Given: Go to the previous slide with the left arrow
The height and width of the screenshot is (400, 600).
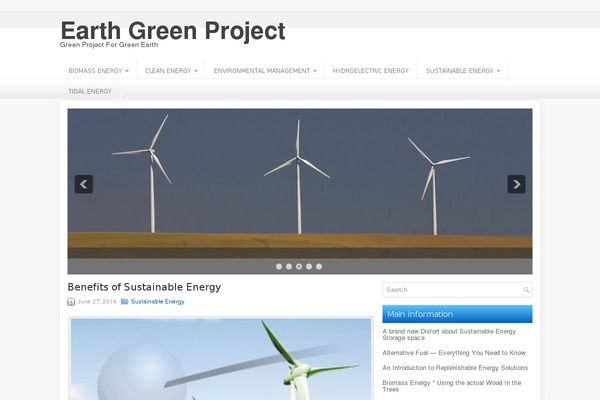Looking at the screenshot, I should tap(84, 184).
